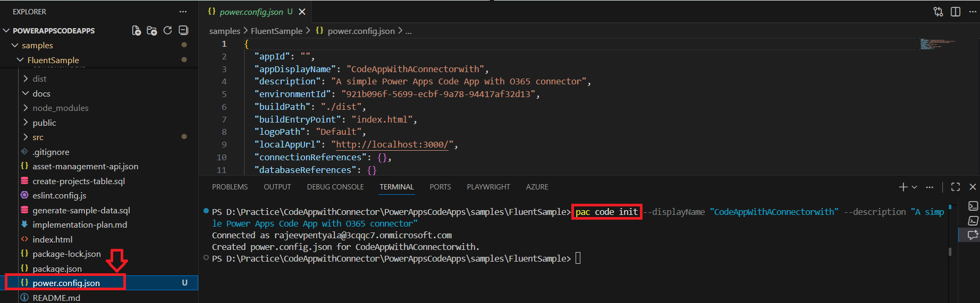Click the editor minimap preview

[937, 44]
